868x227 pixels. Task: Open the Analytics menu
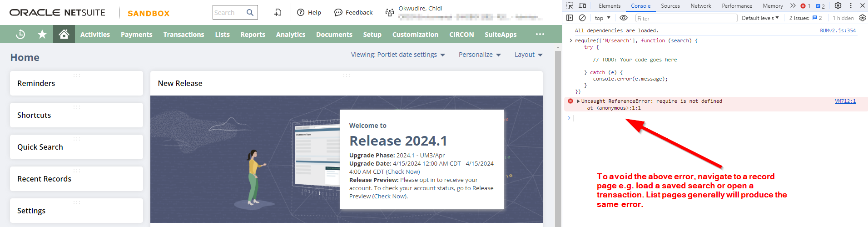[x=291, y=34]
